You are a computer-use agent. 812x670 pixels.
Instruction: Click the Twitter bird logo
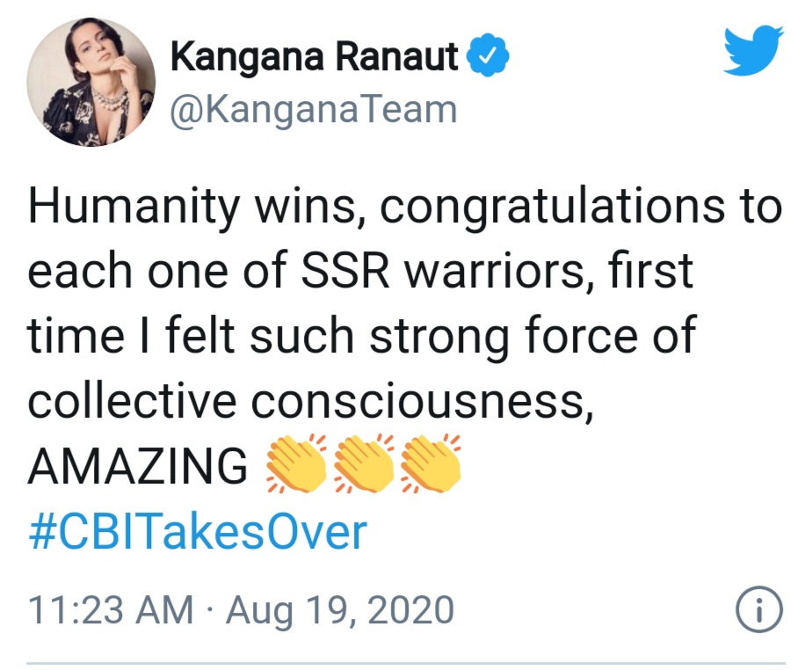pyautogui.click(x=753, y=50)
